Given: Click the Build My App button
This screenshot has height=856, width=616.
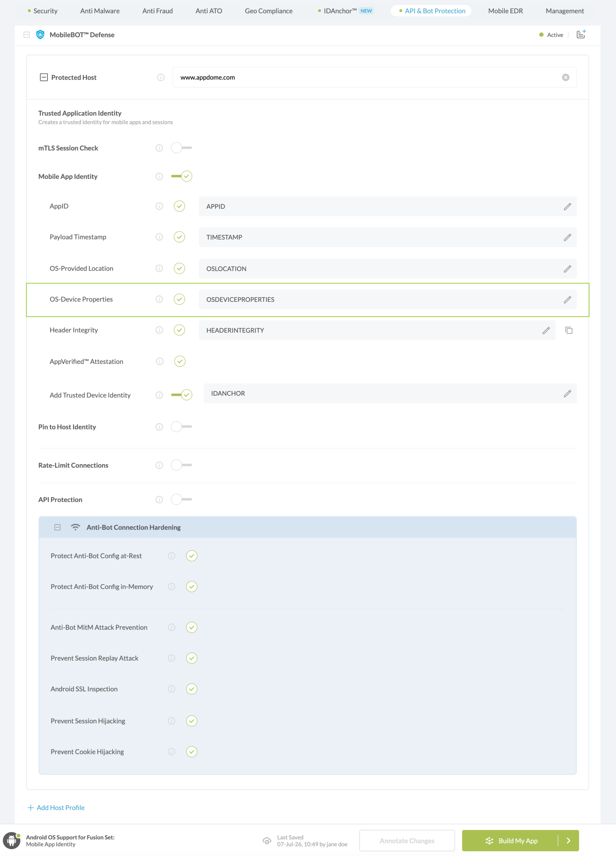Looking at the screenshot, I should click(510, 841).
